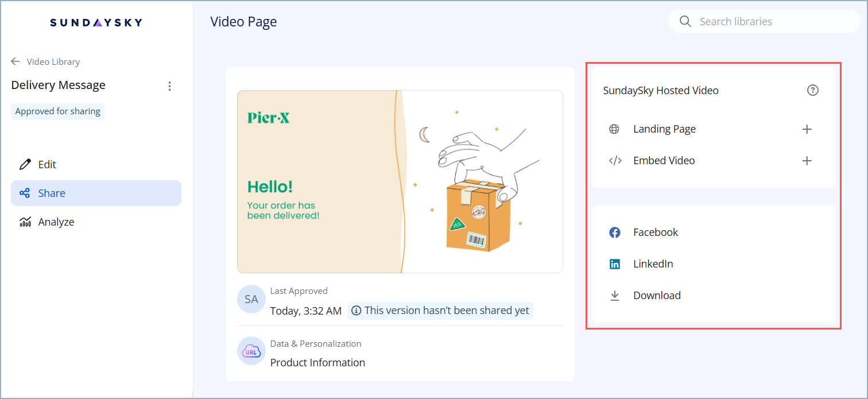The image size is (868, 399).
Task: Click the Landing Page globe icon
Action: click(x=614, y=129)
